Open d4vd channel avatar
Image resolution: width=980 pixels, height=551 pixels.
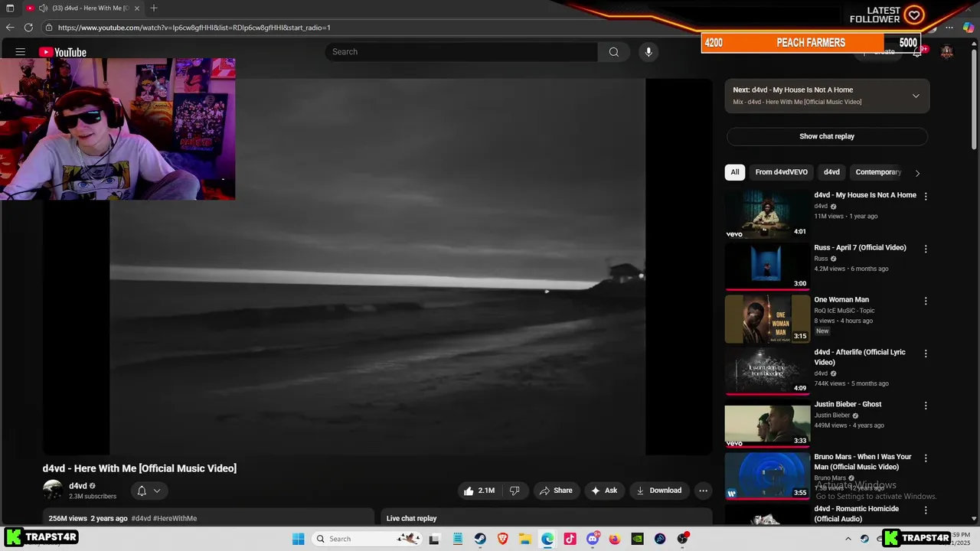click(53, 490)
